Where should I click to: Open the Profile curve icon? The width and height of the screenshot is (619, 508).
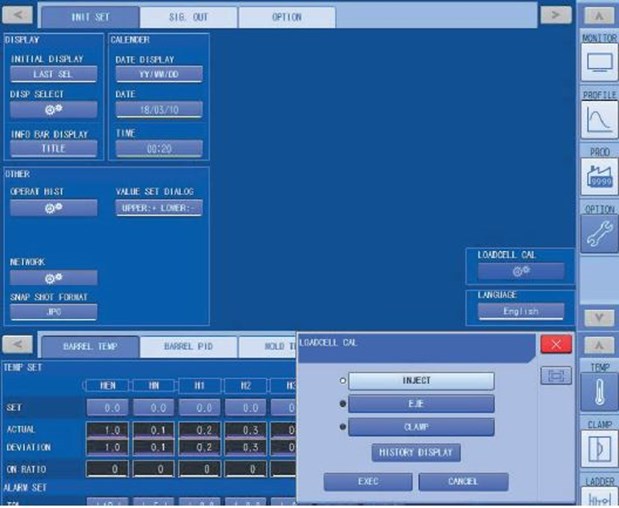pyautogui.click(x=598, y=121)
